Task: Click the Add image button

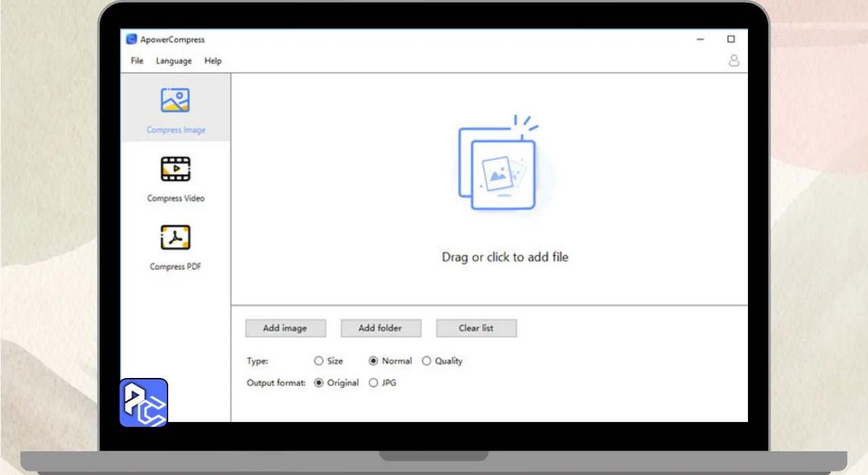Action: (x=285, y=328)
